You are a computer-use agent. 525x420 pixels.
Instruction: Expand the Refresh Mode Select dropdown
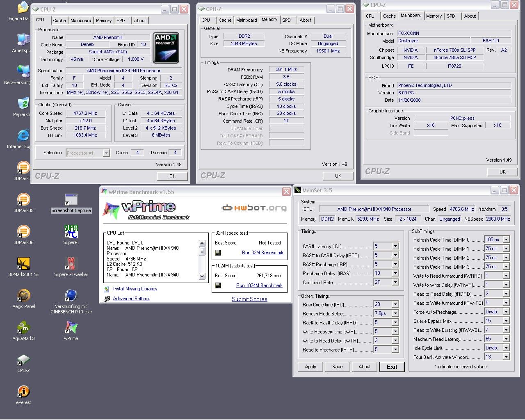395,313
